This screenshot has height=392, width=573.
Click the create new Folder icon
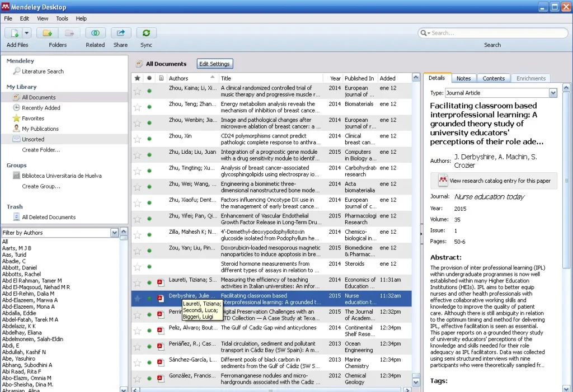(48, 34)
